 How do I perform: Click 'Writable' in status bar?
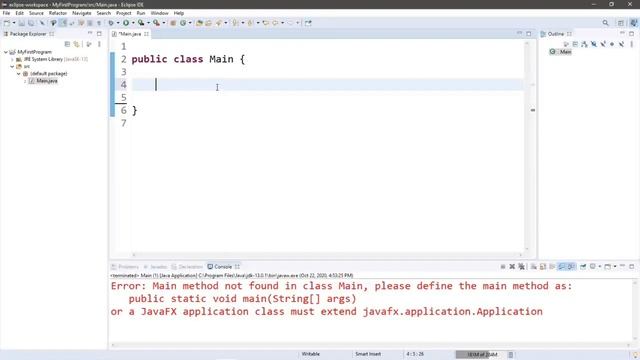(x=311, y=354)
